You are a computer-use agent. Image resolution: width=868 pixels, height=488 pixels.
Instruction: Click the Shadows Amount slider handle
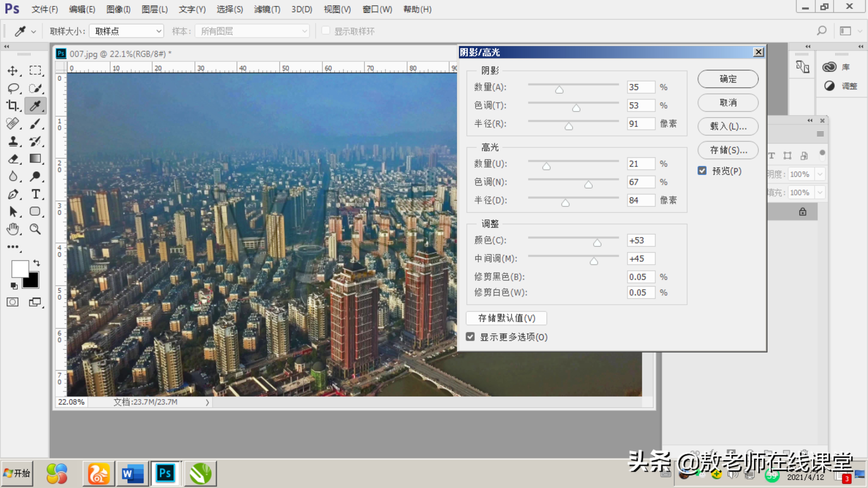[x=559, y=90]
